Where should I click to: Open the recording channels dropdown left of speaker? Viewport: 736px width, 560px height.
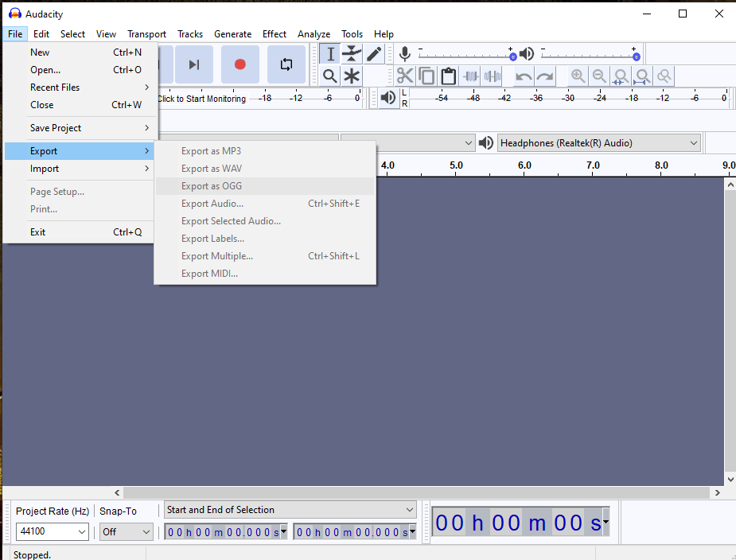[407, 142]
